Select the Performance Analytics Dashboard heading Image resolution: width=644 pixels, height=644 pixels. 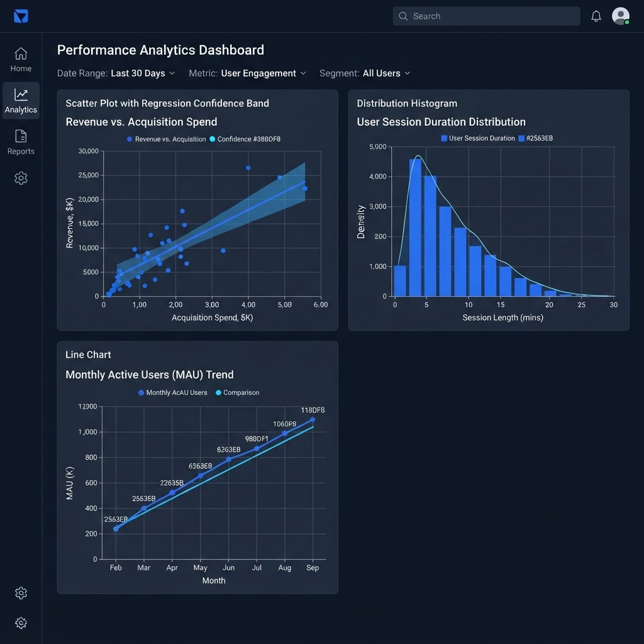160,50
